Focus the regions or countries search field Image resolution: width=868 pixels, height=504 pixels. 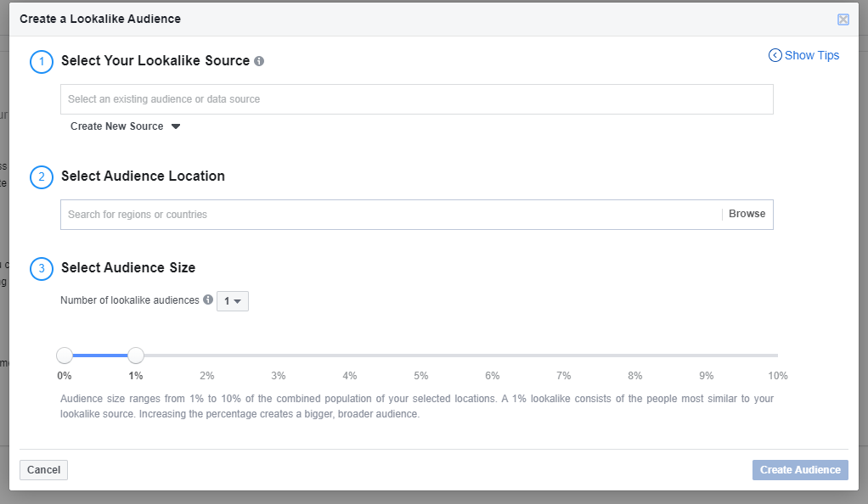(391, 215)
